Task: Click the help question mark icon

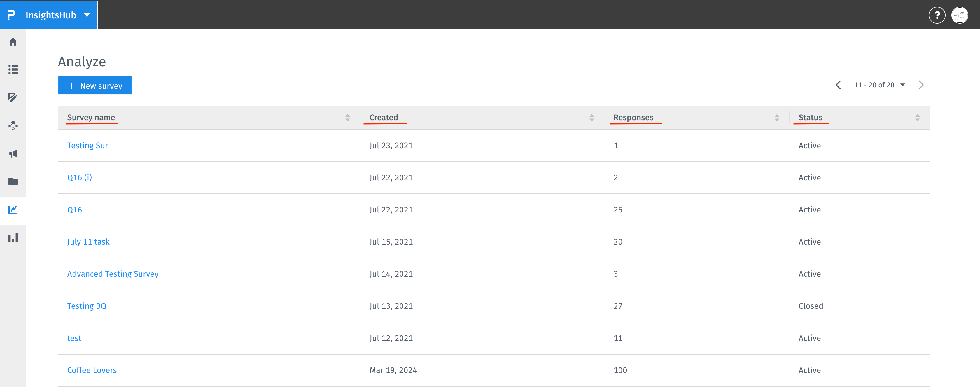Action: pos(937,15)
